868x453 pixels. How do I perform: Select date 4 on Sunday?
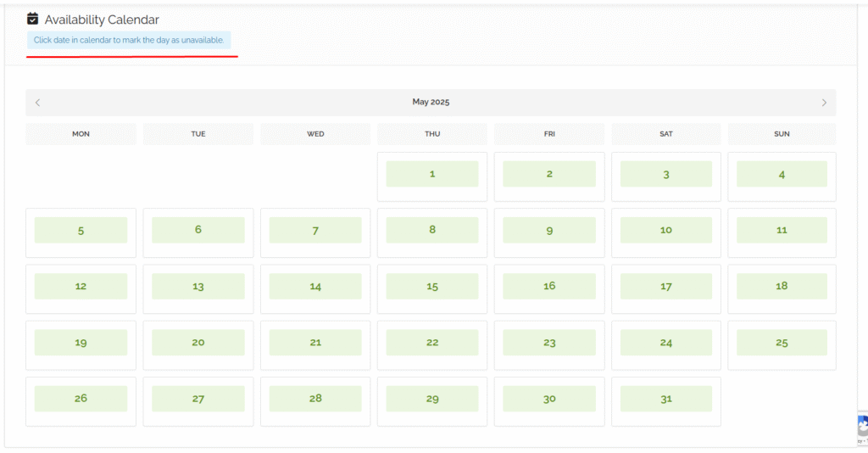tap(782, 174)
